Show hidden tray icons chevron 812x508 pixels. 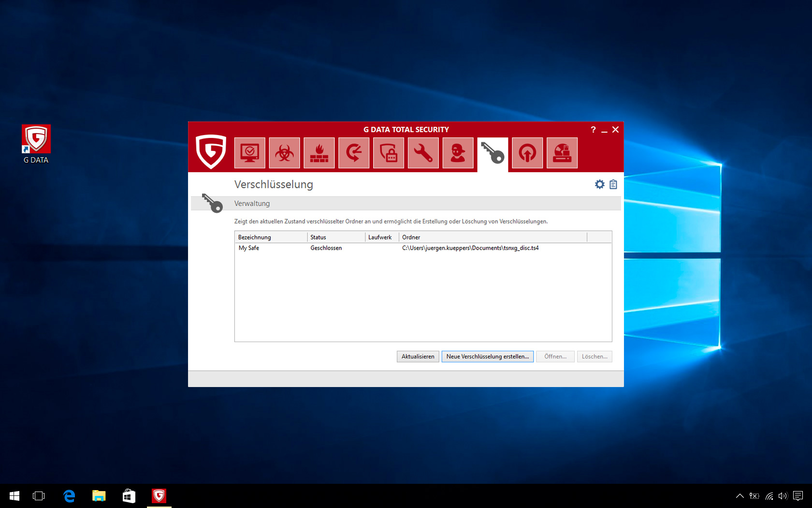(x=739, y=496)
